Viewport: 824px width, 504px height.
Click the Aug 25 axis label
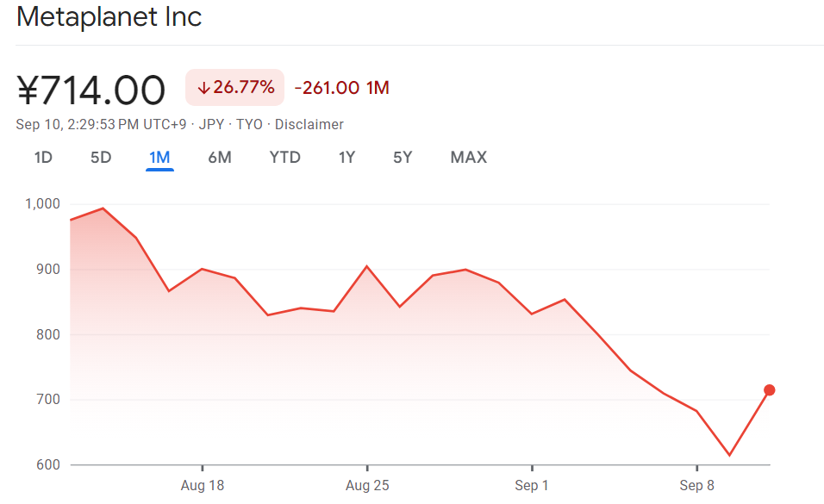coord(367,485)
